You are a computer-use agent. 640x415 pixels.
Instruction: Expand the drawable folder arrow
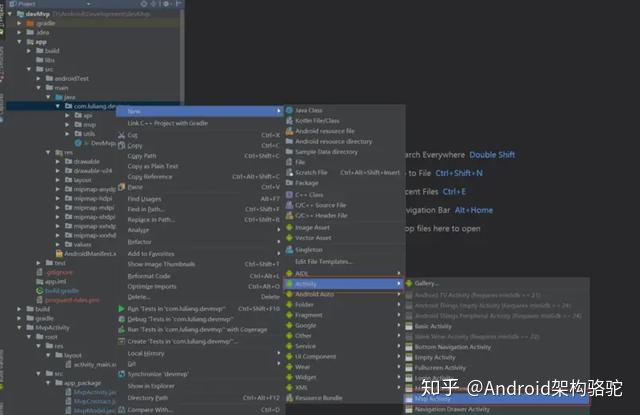pos(58,162)
